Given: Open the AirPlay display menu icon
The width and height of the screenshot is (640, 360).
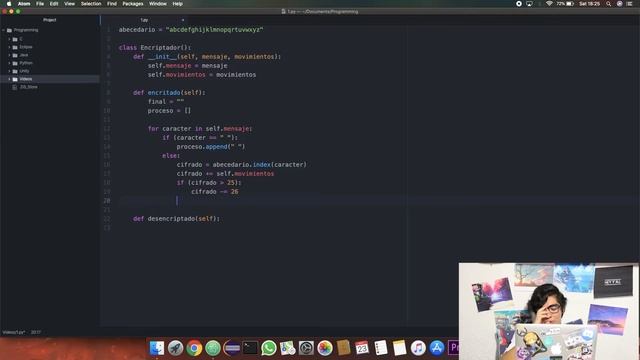Looking at the screenshot, I should tap(529, 4).
